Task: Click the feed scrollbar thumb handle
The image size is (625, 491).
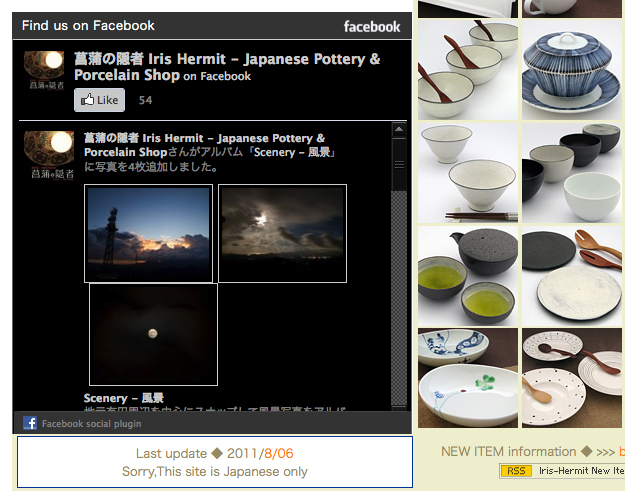Action: (399, 165)
